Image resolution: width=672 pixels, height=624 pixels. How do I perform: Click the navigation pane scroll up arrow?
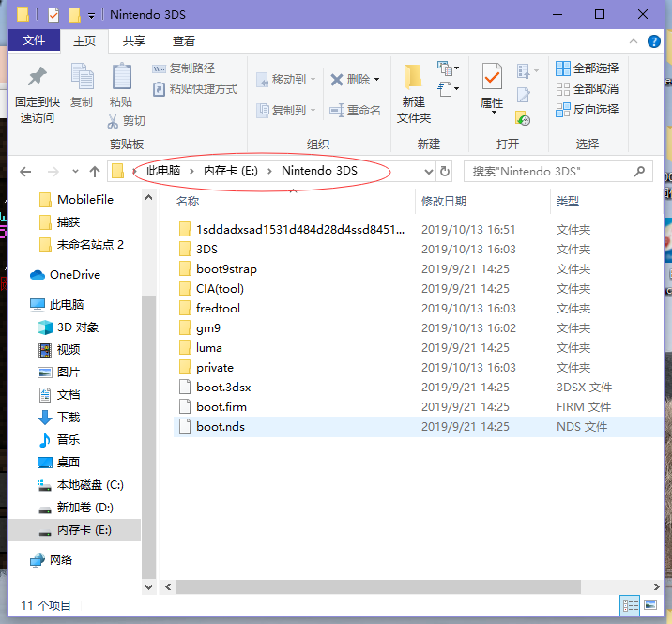[x=148, y=198]
